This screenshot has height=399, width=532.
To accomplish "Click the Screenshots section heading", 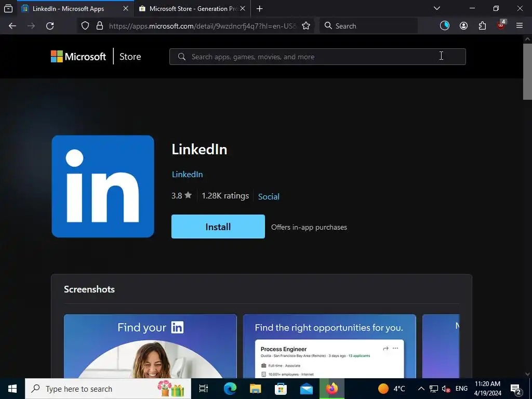I will (x=89, y=289).
